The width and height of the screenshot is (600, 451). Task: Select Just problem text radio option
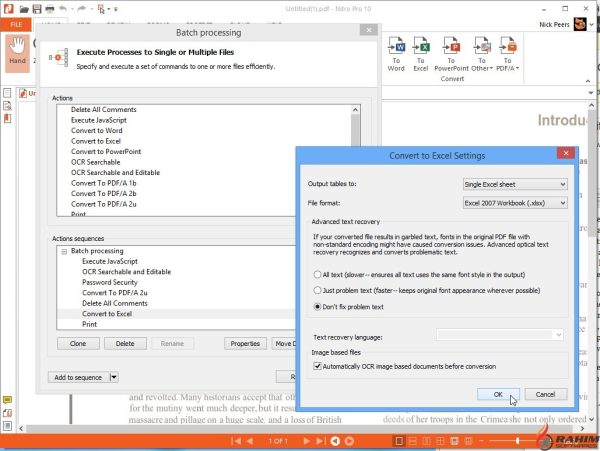pos(317,290)
